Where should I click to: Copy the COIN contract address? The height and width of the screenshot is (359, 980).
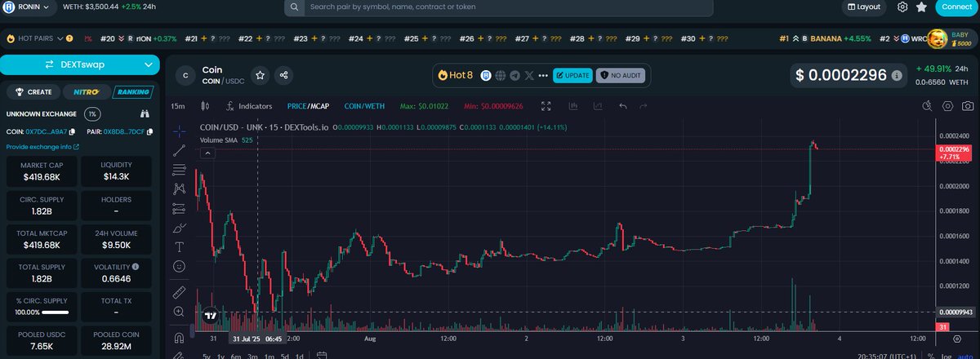pos(72,131)
